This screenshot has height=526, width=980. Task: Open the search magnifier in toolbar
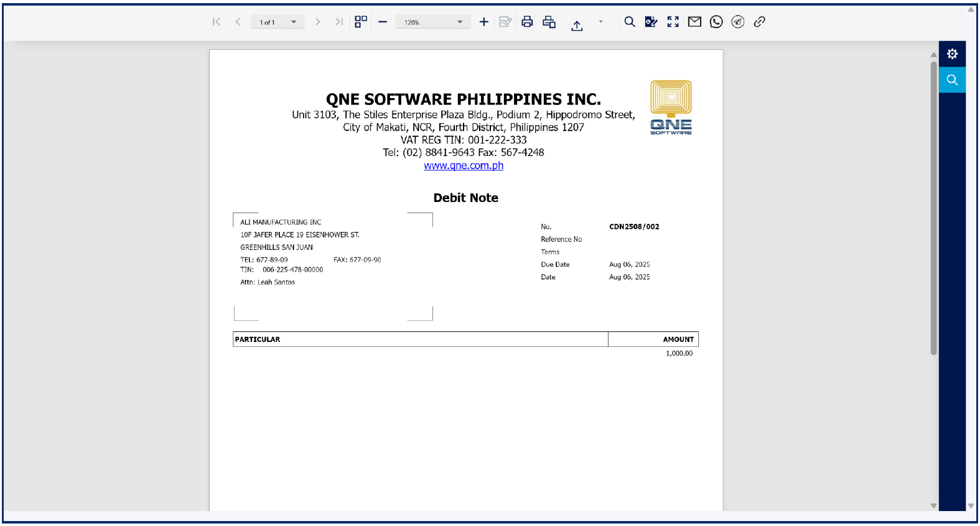(630, 22)
